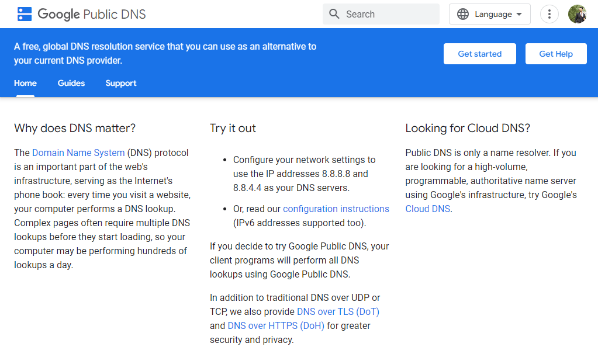
Task: Click the search magnifier icon
Action: point(334,14)
